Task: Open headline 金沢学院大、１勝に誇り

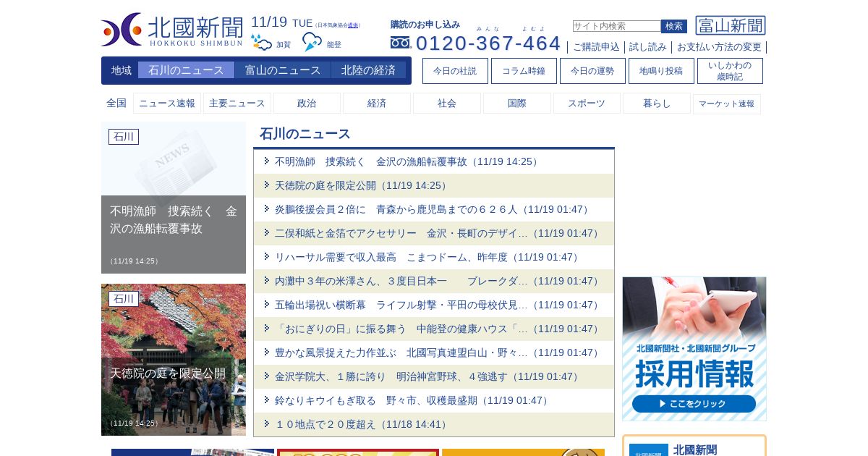Action: pos(427,376)
